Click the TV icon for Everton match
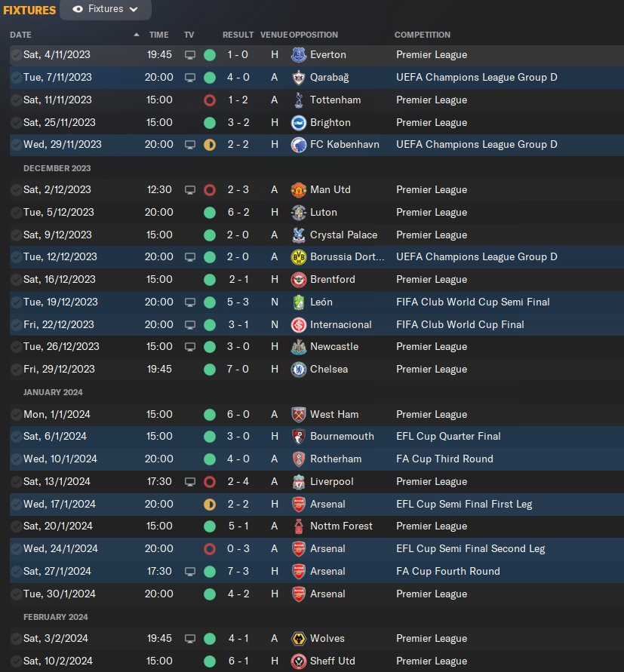The height and width of the screenshot is (672, 624). 190,55
